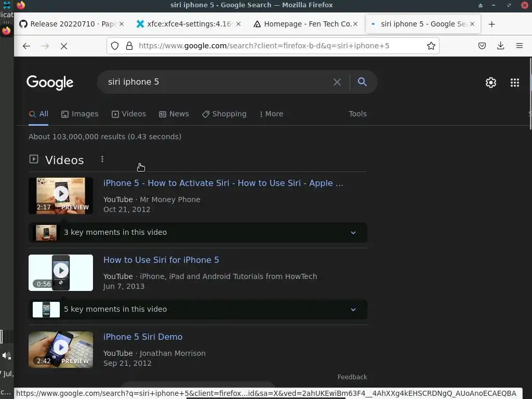Open the Pocket save icon
Image resolution: width=532 pixels, height=399 pixels.
coord(482,46)
